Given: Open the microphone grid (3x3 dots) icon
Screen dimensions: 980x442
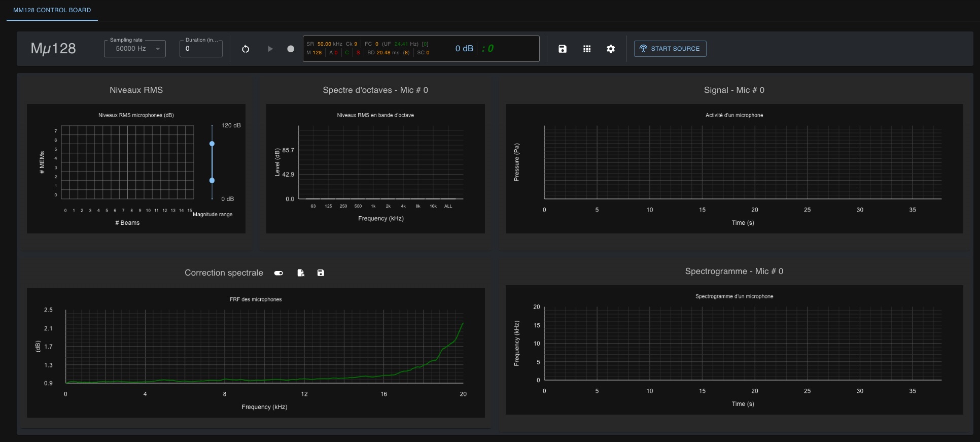Looking at the screenshot, I should (587, 49).
